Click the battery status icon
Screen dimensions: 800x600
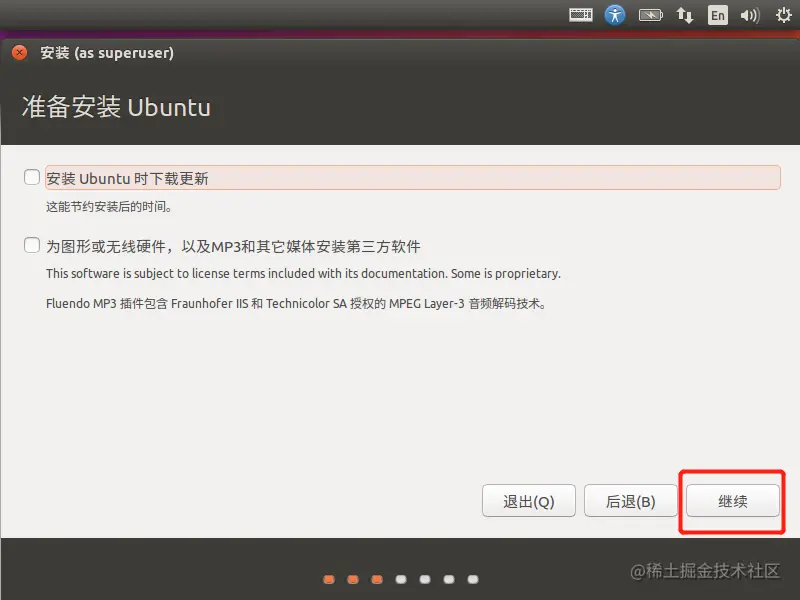[x=651, y=15]
